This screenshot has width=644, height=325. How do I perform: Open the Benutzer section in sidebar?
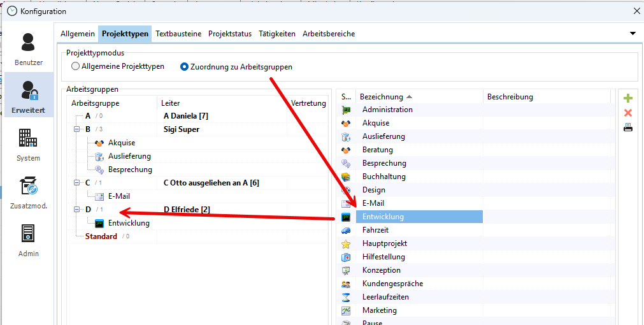29,48
